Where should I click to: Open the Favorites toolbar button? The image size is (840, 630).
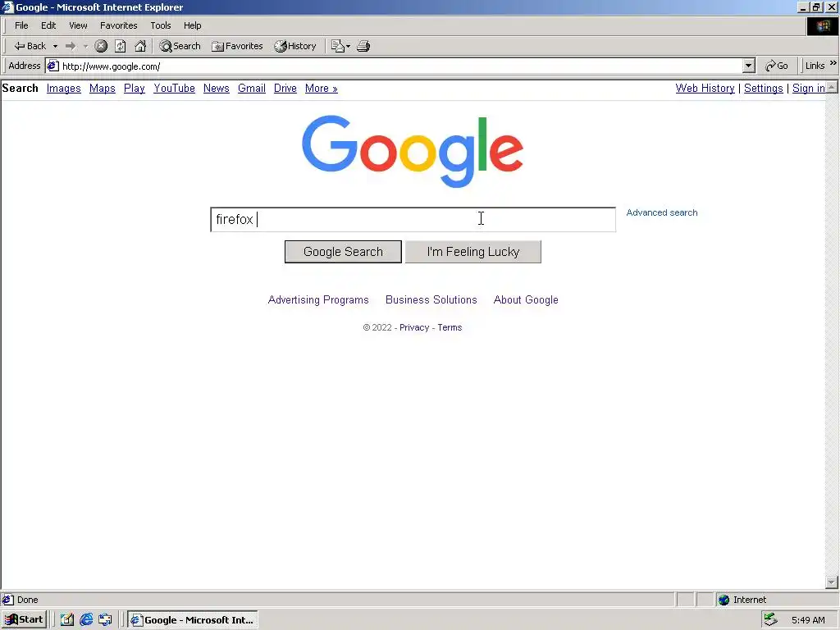[x=237, y=46]
